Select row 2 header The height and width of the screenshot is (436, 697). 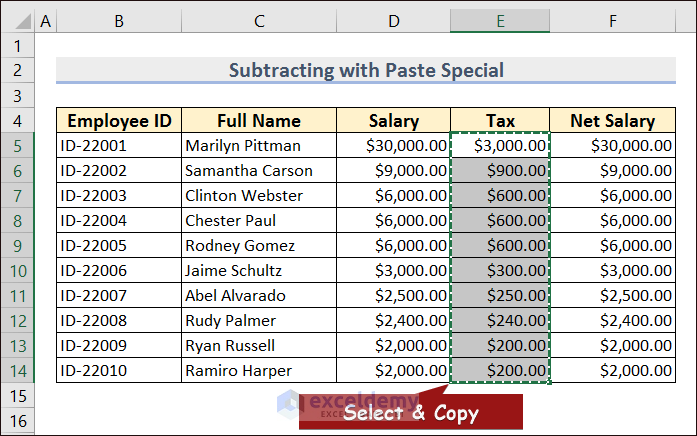[17, 71]
